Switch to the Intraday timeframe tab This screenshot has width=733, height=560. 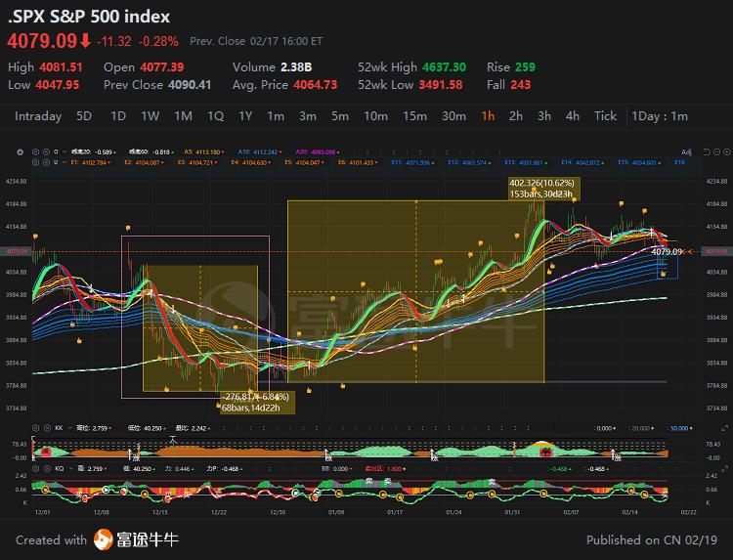(38, 115)
